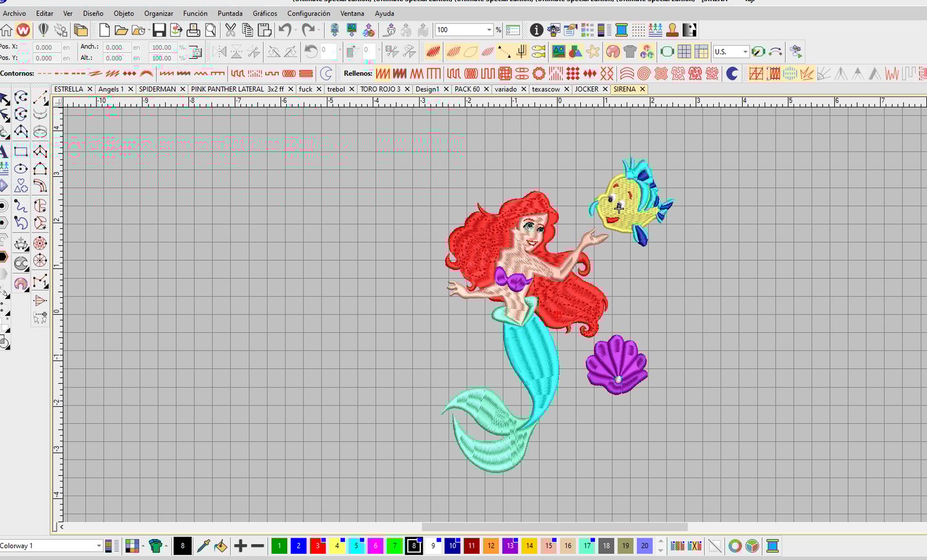Screen dimensions: 927x560
Task: Toggle TrueView stitch rendering
Action: tap(433, 52)
